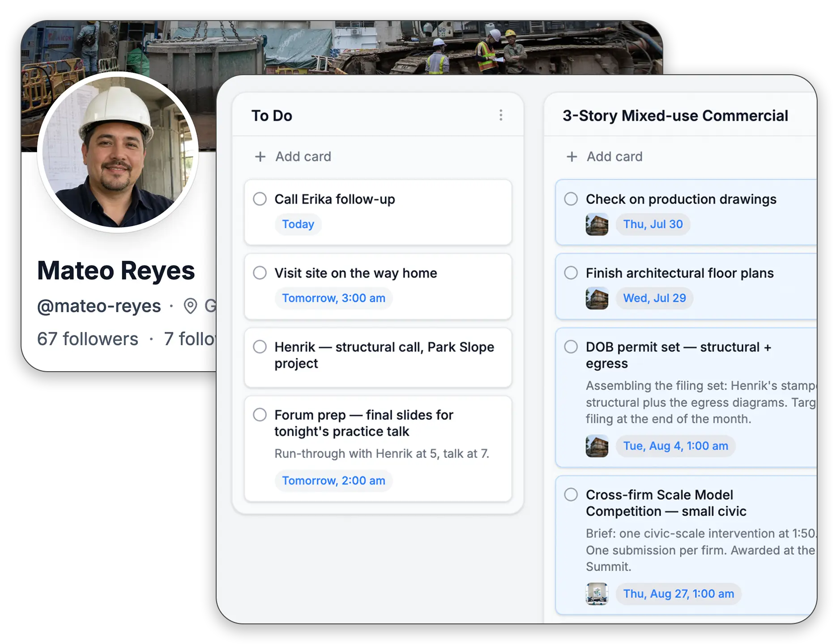Click the Wed, Jul 29 due date

click(x=654, y=298)
